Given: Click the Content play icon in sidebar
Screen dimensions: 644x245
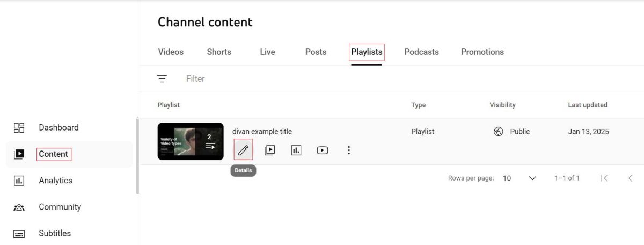Looking at the screenshot, I should [x=19, y=154].
